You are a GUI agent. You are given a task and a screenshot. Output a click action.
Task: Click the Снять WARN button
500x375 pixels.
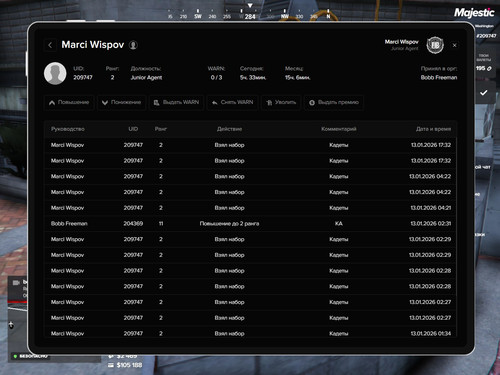click(233, 103)
